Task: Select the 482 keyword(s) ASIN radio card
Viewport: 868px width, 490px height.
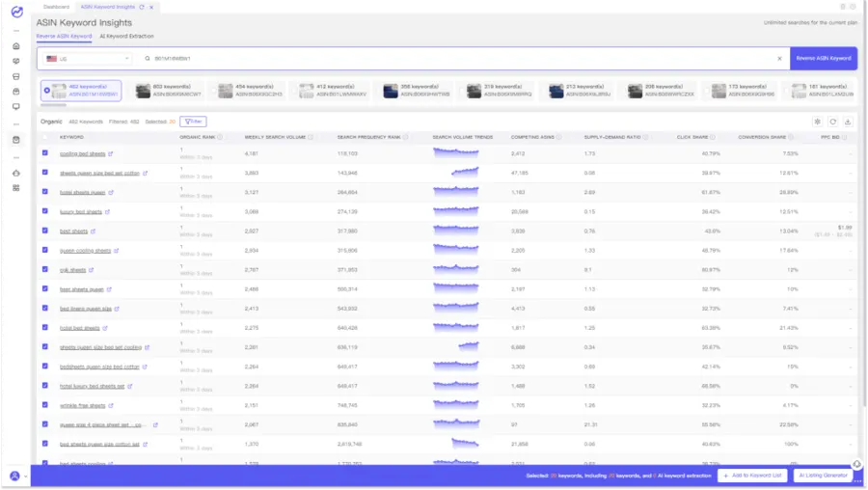Action: click(81, 91)
